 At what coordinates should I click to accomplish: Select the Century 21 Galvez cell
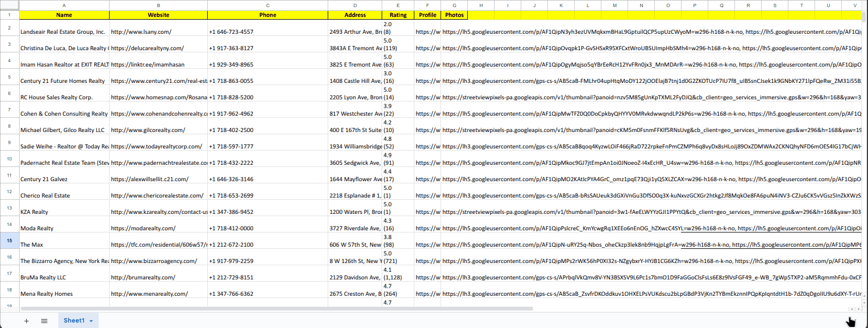pyautogui.click(x=64, y=175)
